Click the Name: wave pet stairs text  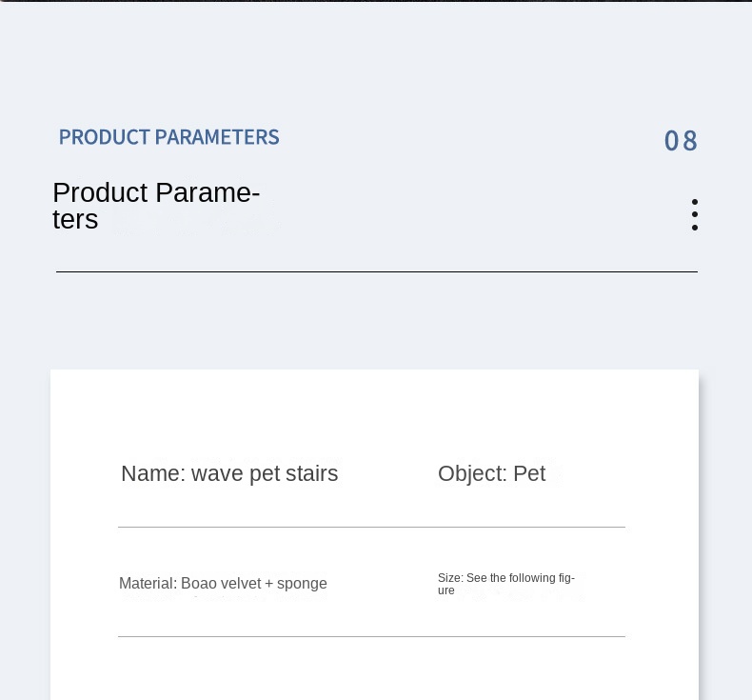229,473
